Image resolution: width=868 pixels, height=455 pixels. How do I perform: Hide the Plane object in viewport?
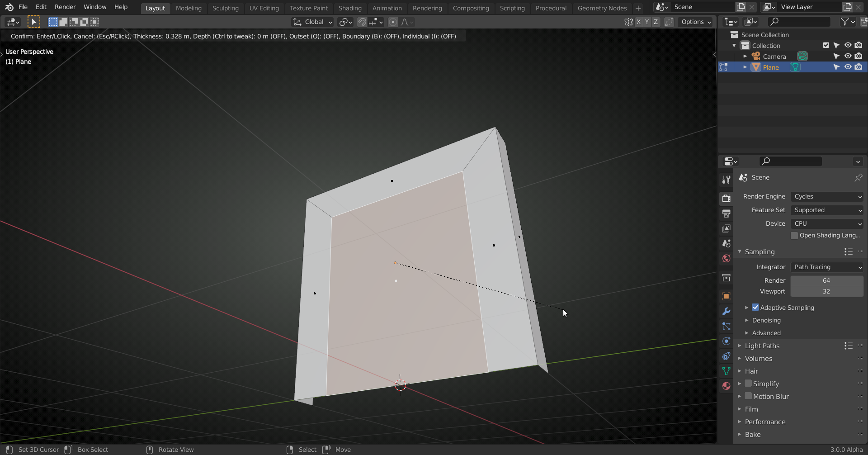click(848, 67)
